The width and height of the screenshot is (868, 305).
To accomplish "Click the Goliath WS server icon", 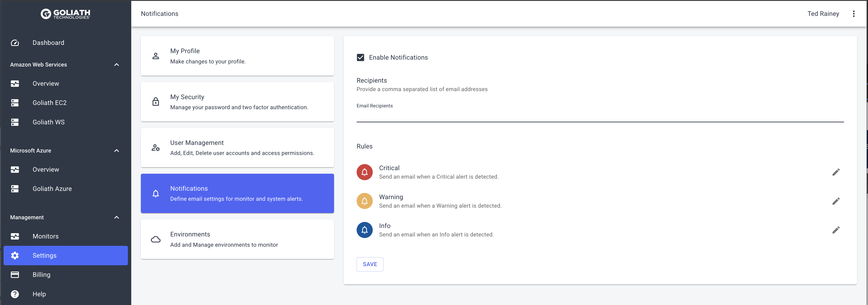I will click(15, 122).
